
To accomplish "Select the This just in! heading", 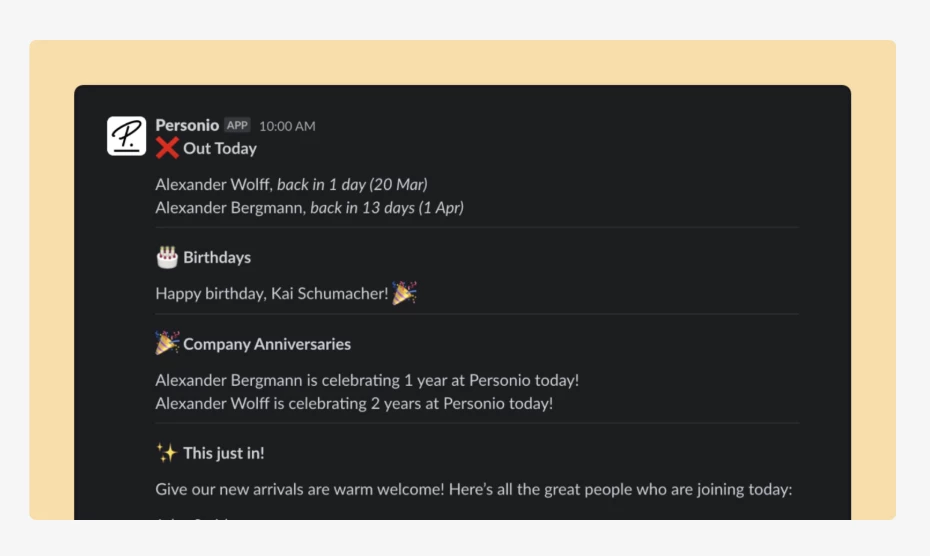I will 224,453.
